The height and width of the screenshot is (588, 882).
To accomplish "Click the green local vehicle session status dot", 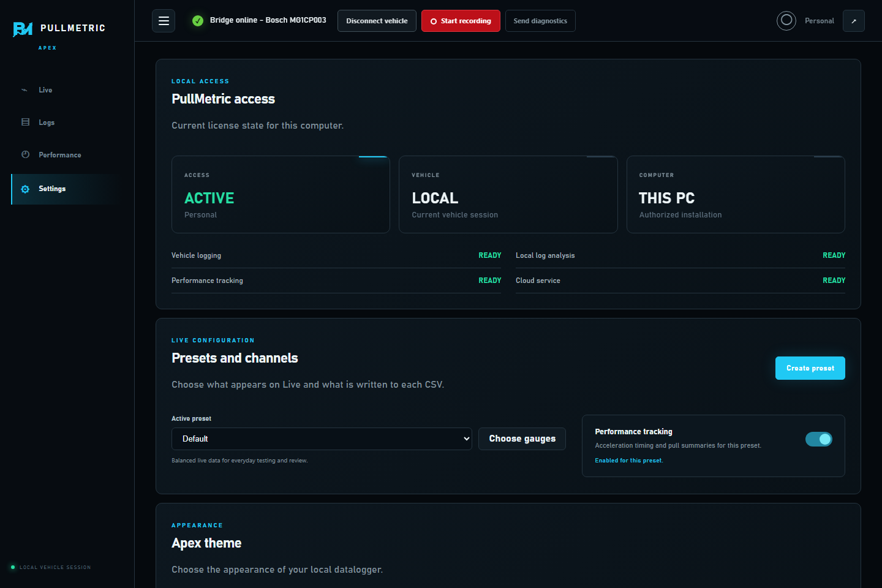I will point(13,567).
